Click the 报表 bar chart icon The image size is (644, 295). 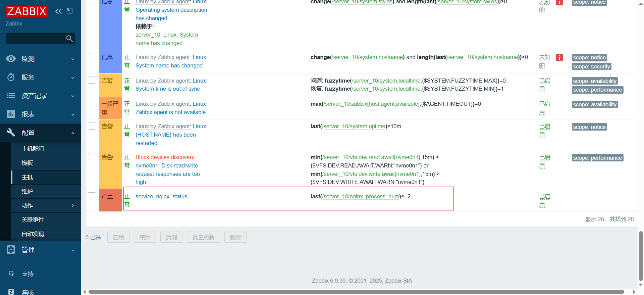pyautogui.click(x=11, y=114)
